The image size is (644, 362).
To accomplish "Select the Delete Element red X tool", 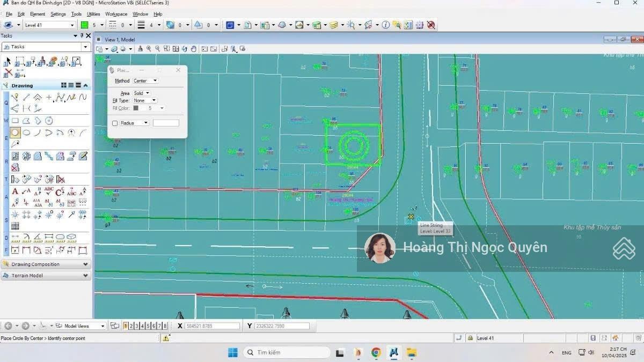I will point(9,72).
